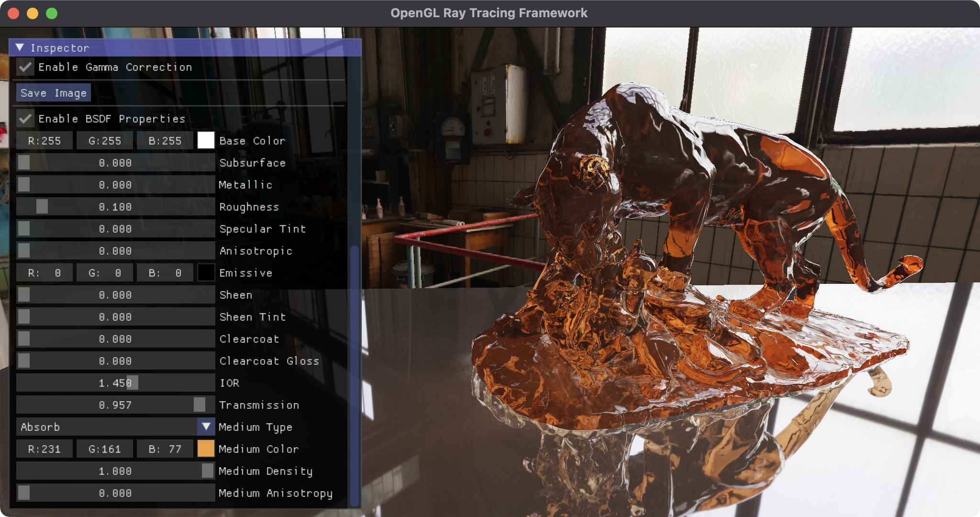Screen dimensions: 980x517
Task: Click the Clearcoat Gloss slider
Action: (115, 361)
